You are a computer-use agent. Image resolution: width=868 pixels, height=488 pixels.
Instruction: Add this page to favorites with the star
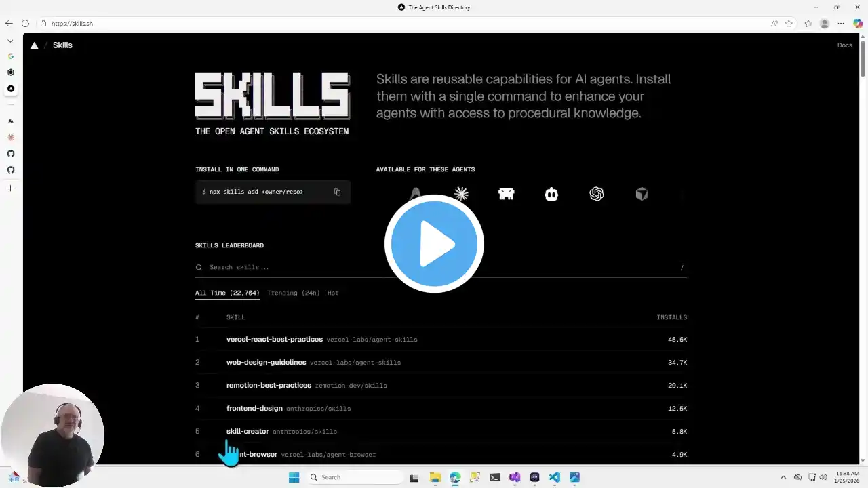[789, 24]
